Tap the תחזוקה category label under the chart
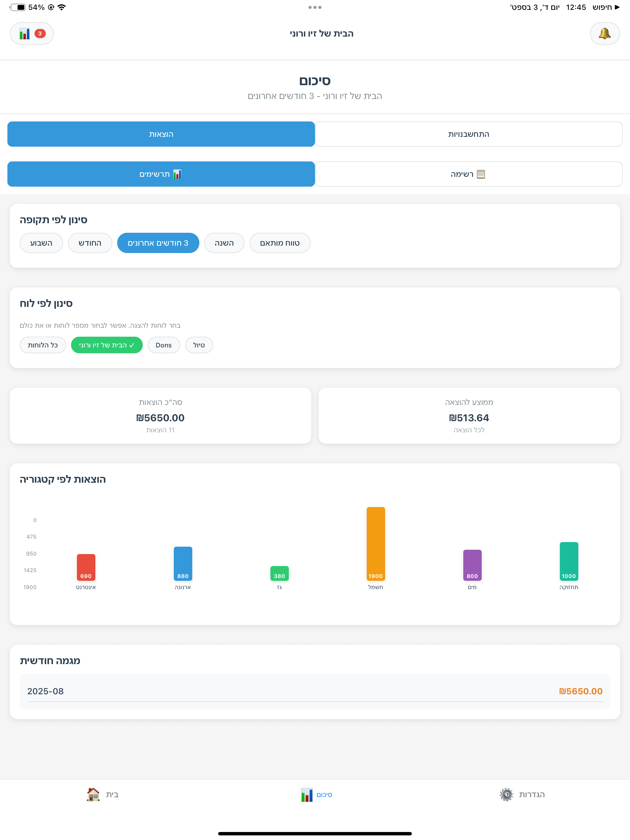This screenshot has width=630, height=840. 569,587
